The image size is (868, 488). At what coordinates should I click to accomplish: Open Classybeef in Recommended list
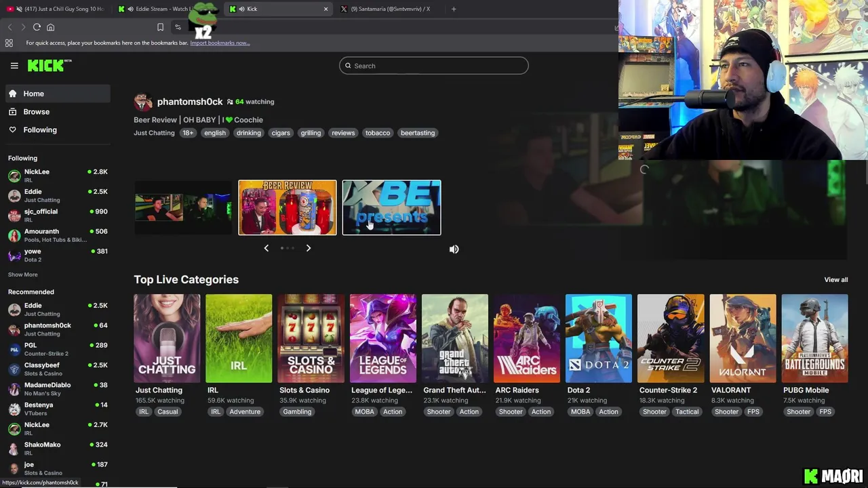(58, 369)
